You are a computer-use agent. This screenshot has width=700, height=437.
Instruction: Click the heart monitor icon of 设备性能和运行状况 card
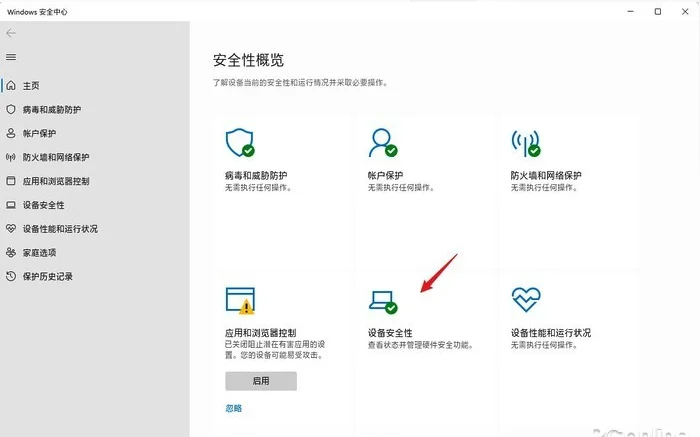click(x=526, y=300)
